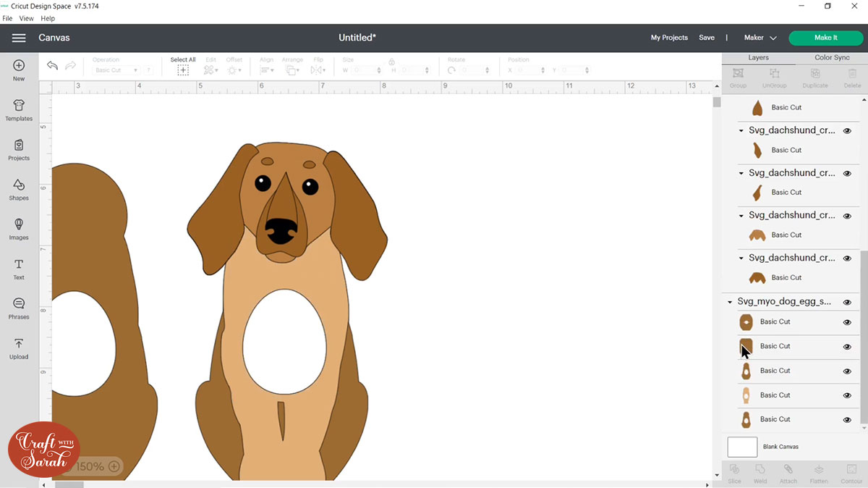Viewport: 868px width, 488px height.
Task: Switch to the Color Sync tab
Action: tap(832, 57)
